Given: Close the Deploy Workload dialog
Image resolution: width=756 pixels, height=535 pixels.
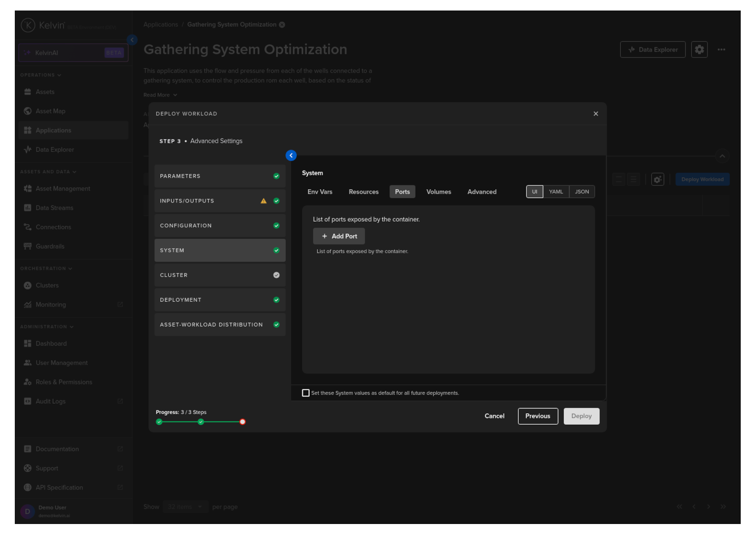Looking at the screenshot, I should 596,114.
